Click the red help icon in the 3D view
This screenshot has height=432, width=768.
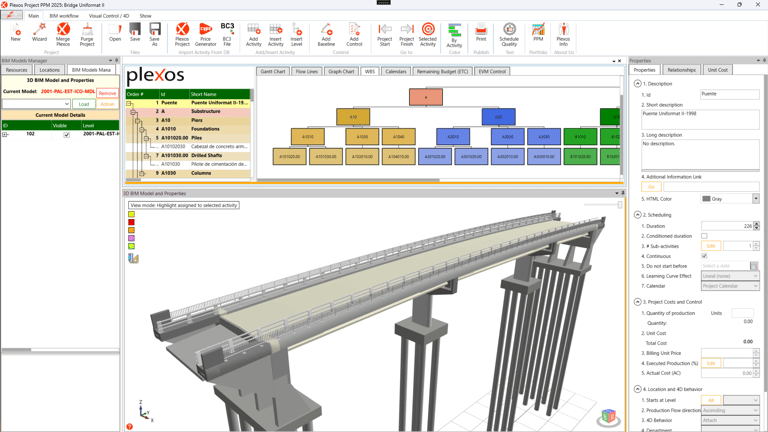(129, 427)
